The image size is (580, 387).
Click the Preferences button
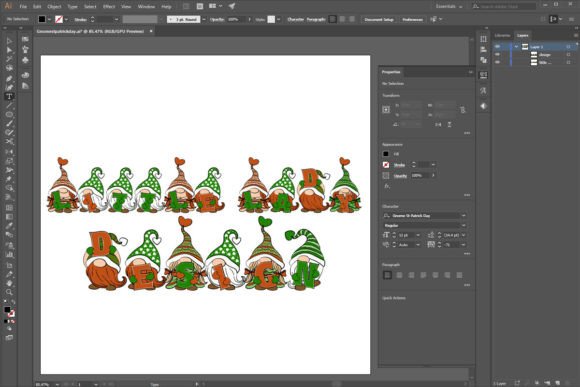tap(412, 19)
